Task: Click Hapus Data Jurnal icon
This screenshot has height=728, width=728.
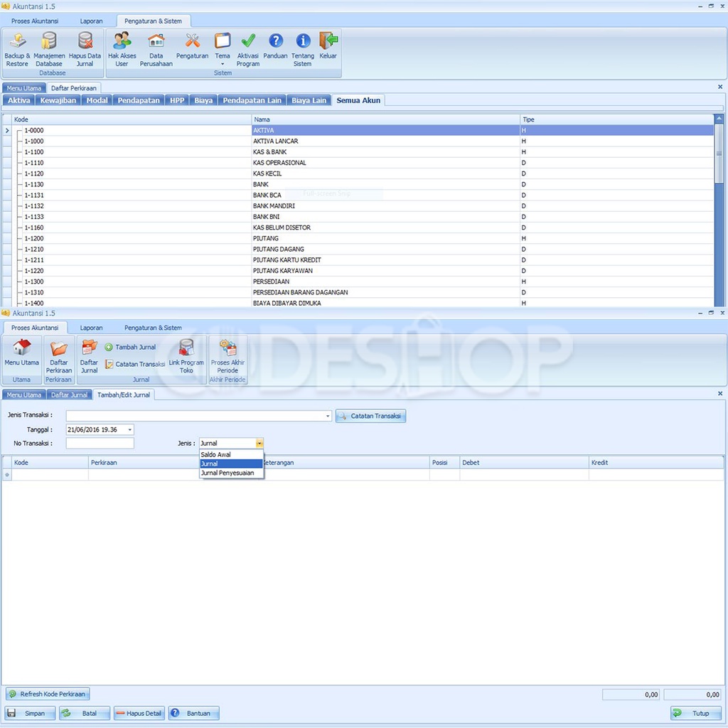Action: (85, 49)
